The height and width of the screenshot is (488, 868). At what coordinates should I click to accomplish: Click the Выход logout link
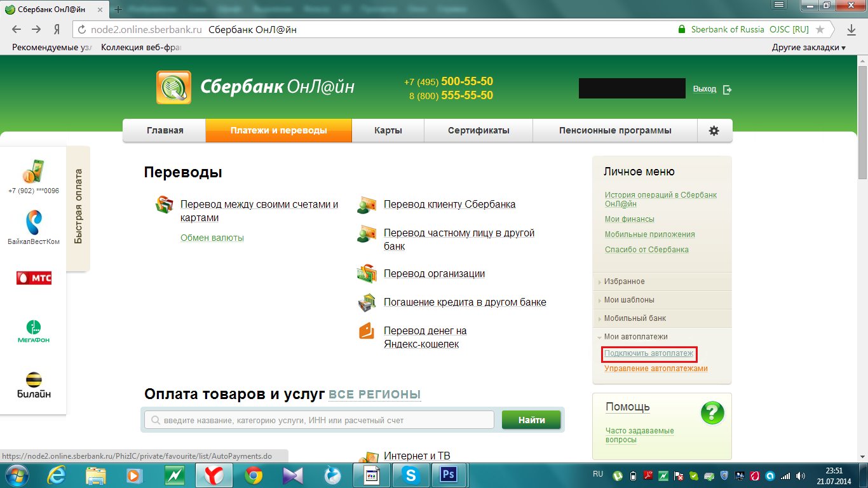(705, 90)
